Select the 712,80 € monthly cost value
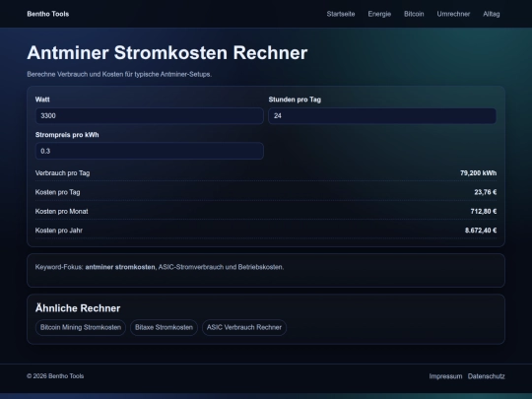Screen dimensions: 532x399 pyautogui.click(x=484, y=212)
